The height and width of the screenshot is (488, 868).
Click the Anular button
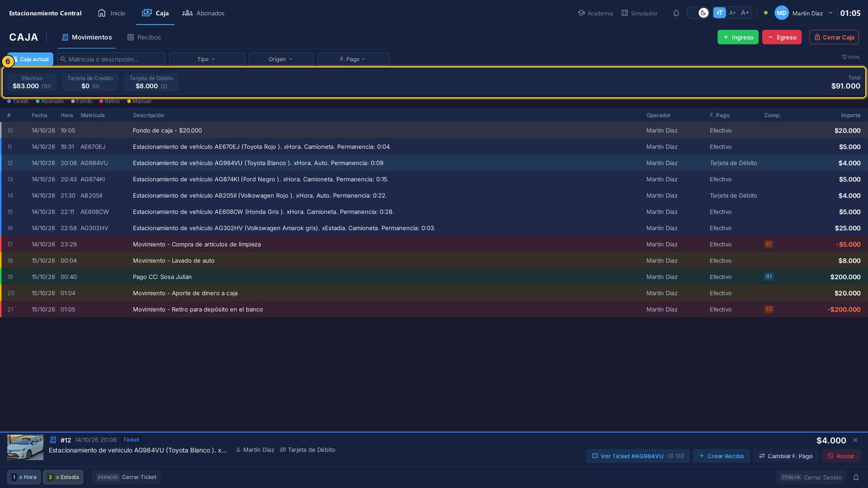[841, 456]
